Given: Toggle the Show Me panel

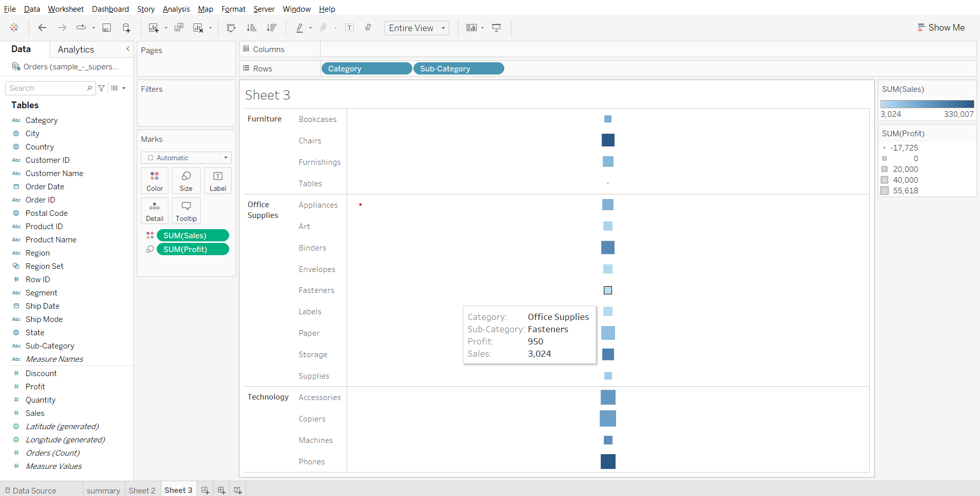Looking at the screenshot, I should coord(941,28).
